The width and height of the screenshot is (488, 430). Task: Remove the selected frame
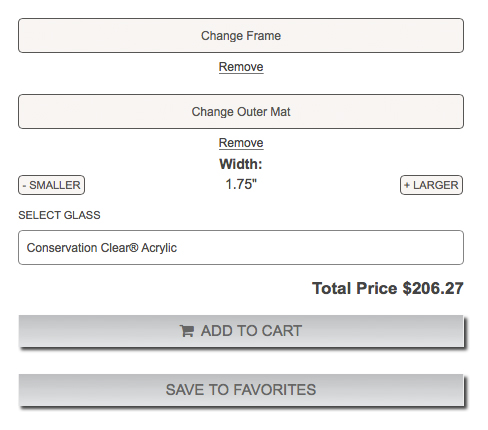pos(241,67)
